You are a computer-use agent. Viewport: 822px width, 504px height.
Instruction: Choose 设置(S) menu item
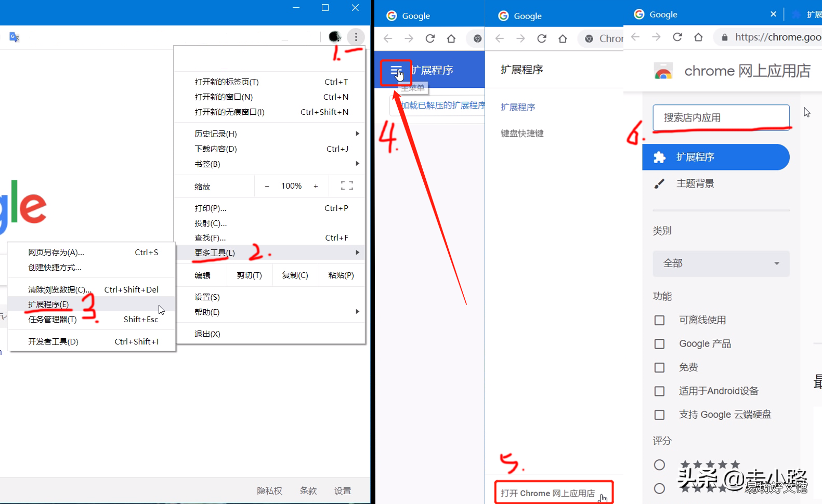(270, 297)
